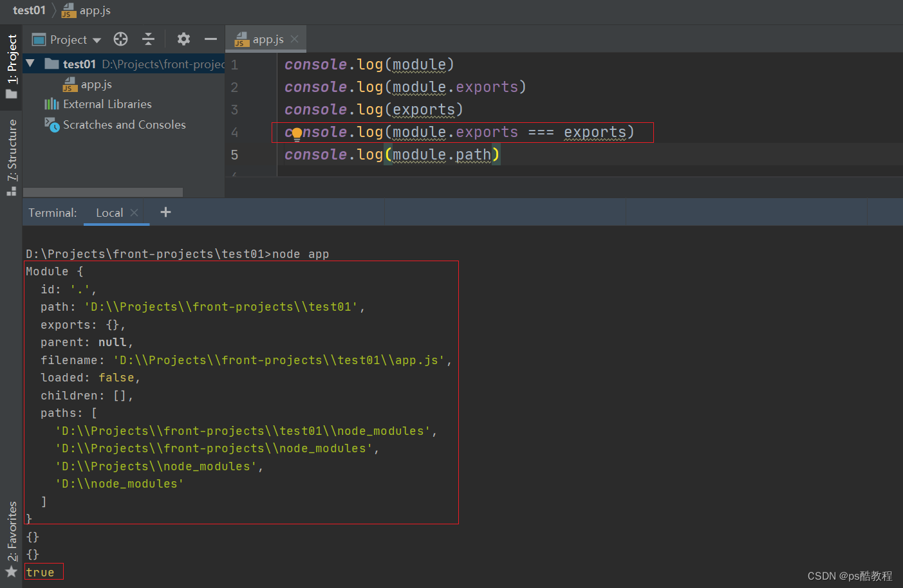Image resolution: width=903 pixels, height=588 pixels.
Task: Click the test01 folder icon
Action: coord(52,64)
